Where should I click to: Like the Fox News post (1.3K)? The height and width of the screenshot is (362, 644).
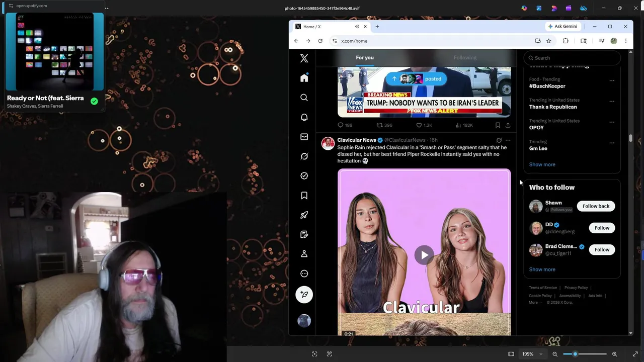[x=424, y=125]
